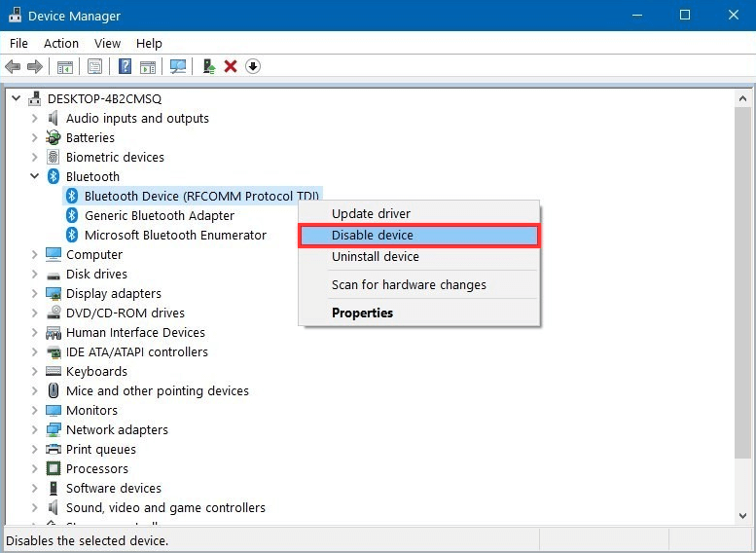Expand the Disk drives chevron
756x553 pixels.
(34, 274)
